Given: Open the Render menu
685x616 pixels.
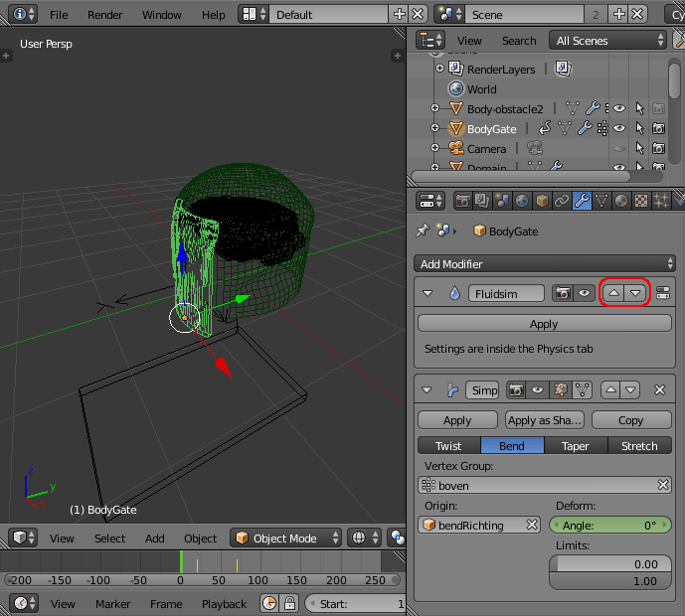Looking at the screenshot, I should [104, 15].
